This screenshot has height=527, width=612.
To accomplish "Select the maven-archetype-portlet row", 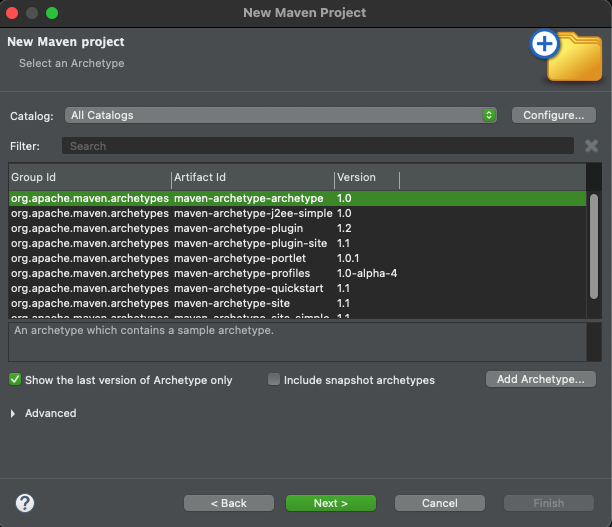I will click(x=297, y=258).
